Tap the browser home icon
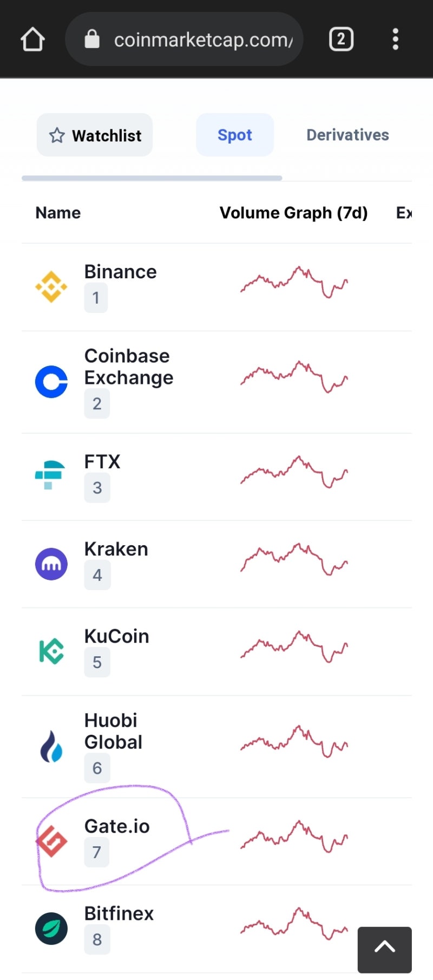 click(x=32, y=40)
